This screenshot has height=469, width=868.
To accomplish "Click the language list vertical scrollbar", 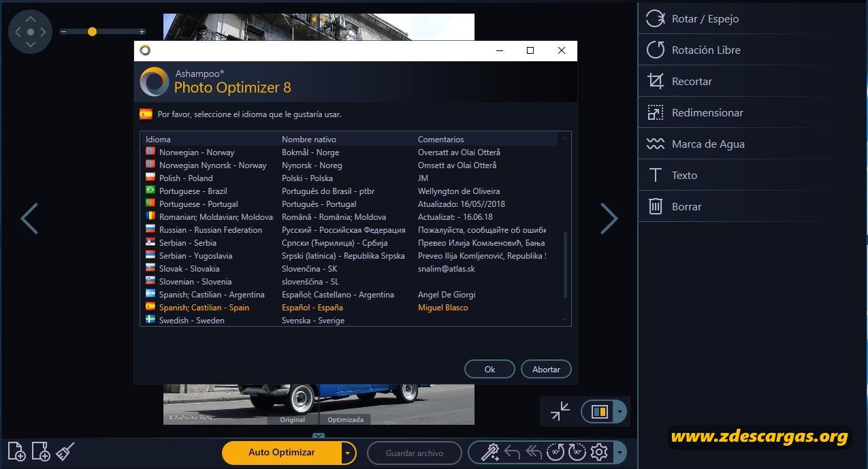I will coord(564,264).
